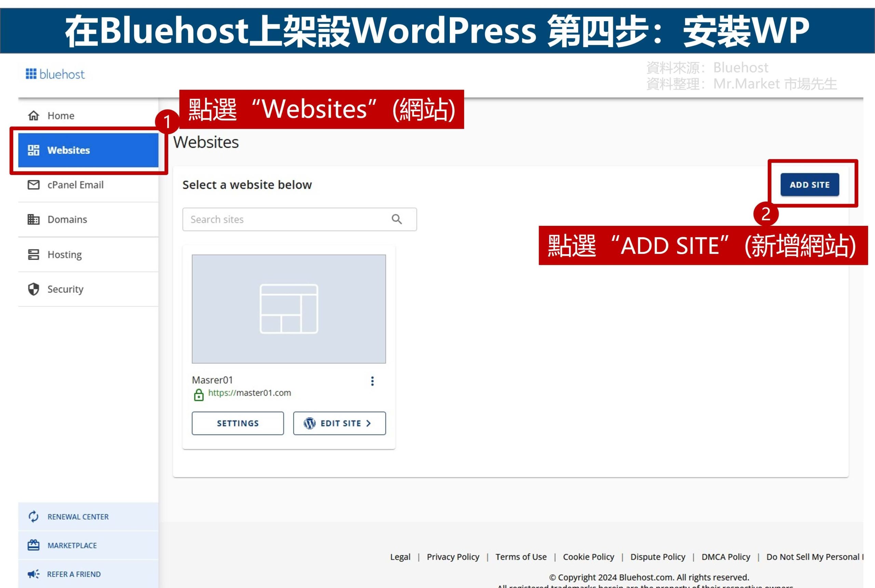
Task: Open cPanel Email section
Action: 88,185
